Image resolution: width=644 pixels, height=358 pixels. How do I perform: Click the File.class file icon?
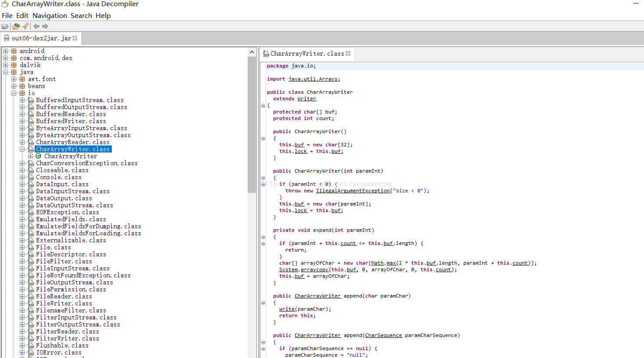(31, 247)
